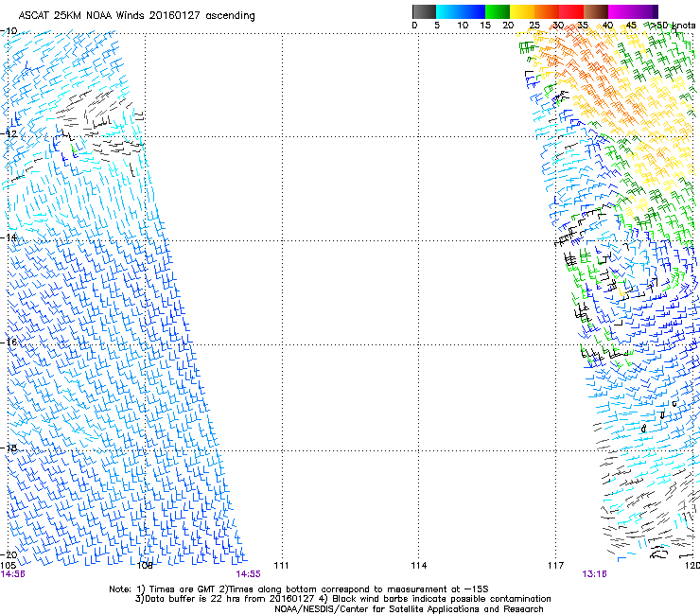The image size is (700, 615).
Task: Click the green 15-20 knots legend segment
Action: click(x=498, y=11)
